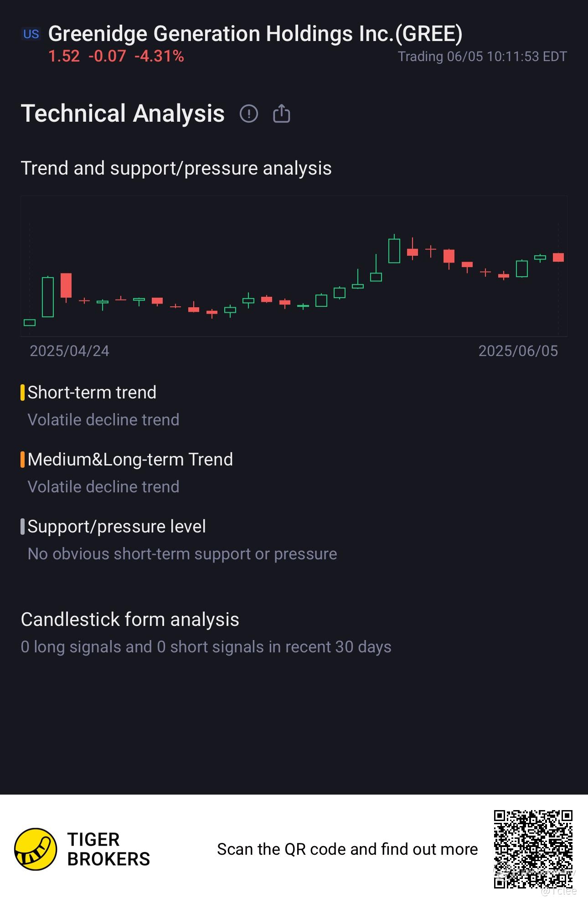Open the Support/pressure level section

coord(117,527)
